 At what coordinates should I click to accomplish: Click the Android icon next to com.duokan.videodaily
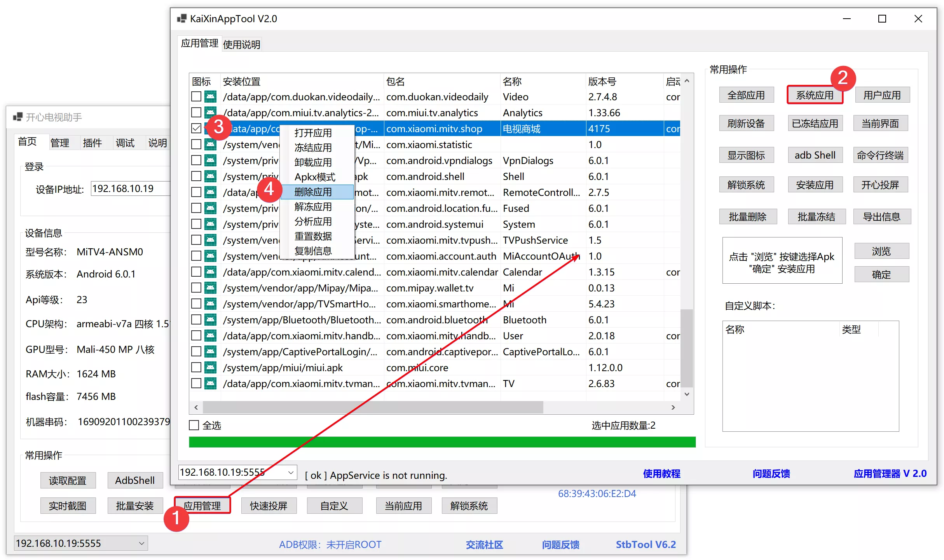pyautogui.click(x=210, y=96)
